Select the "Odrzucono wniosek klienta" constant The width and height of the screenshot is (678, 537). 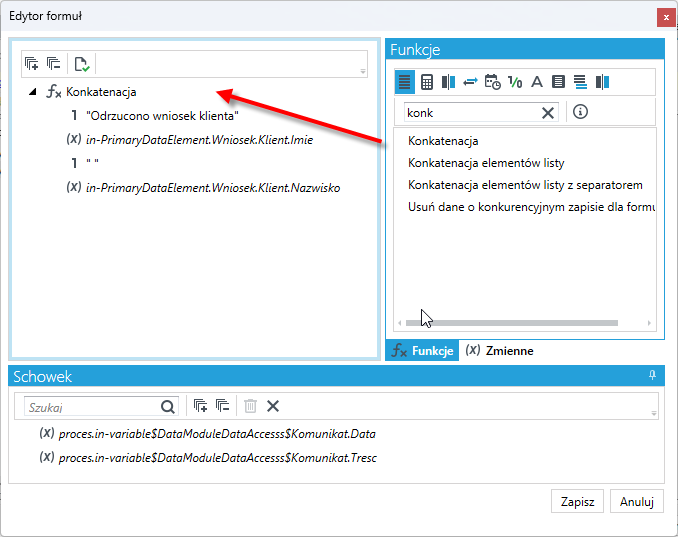(162, 116)
